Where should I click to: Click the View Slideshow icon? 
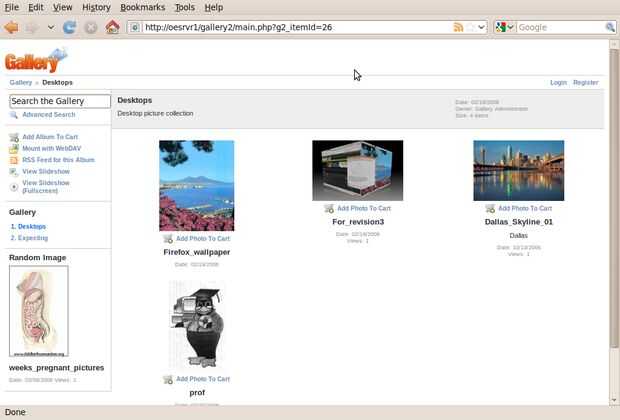[14, 172]
